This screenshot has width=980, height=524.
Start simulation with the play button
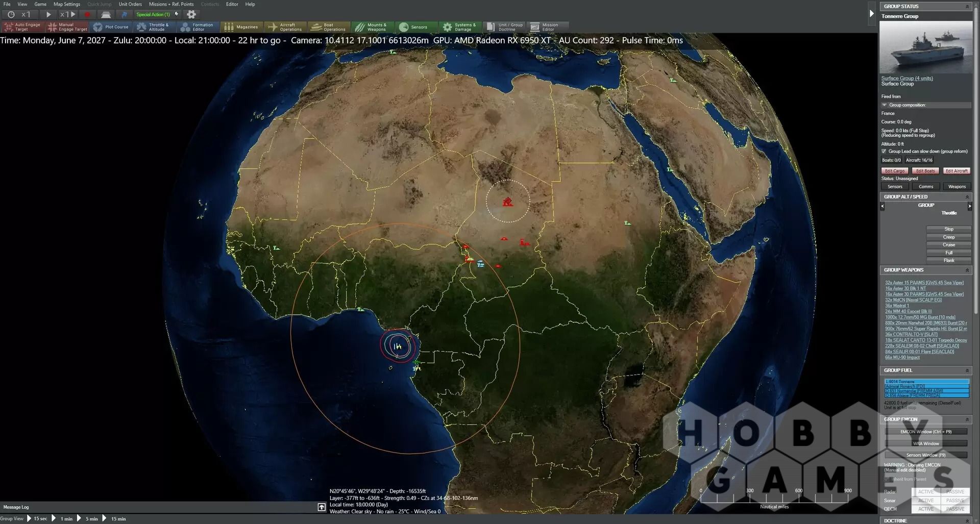(48, 14)
